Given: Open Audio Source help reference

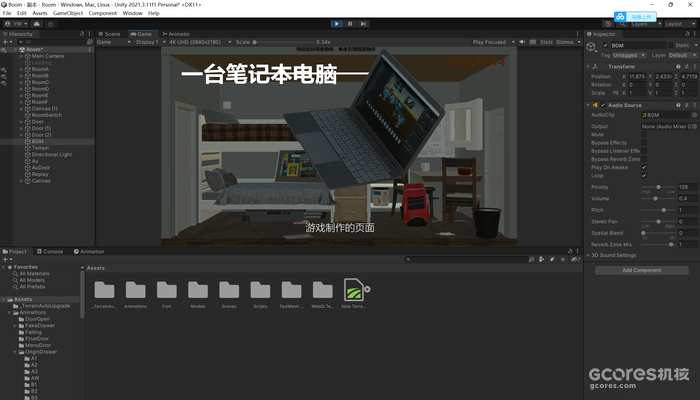Looking at the screenshot, I should [x=678, y=105].
